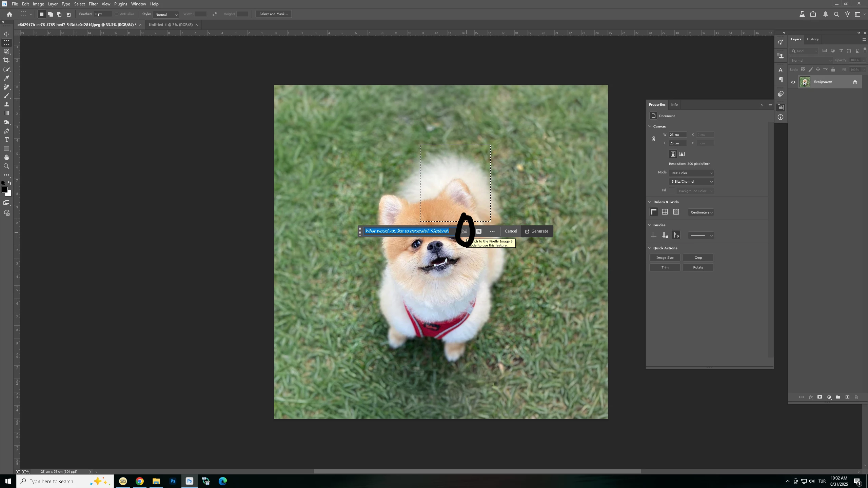868x488 pixels.
Task: Select the Crop tool
Action: pyautogui.click(x=6, y=60)
